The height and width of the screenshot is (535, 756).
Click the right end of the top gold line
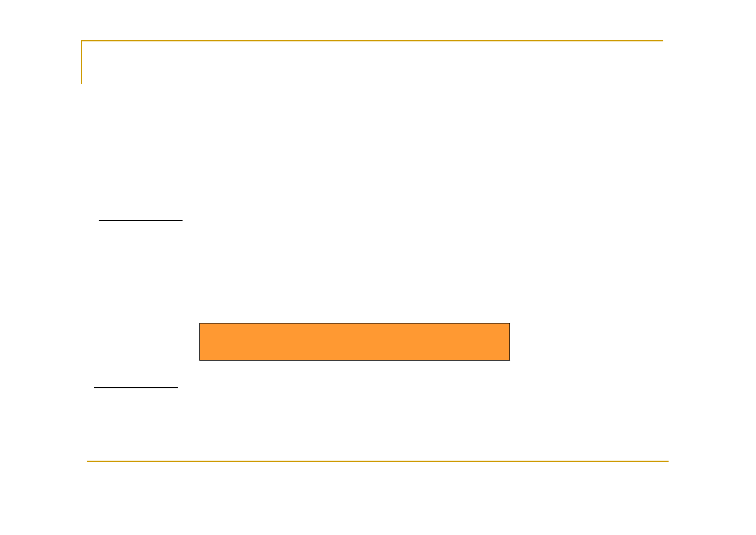point(663,41)
